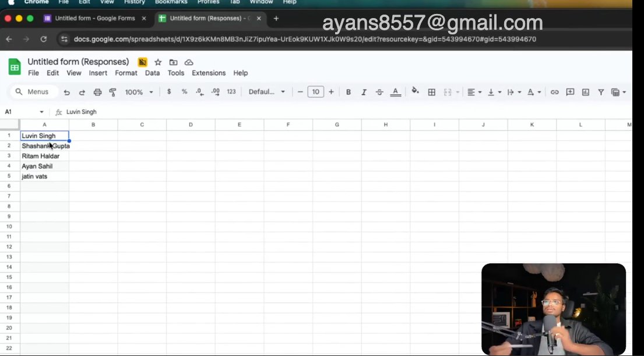Select the Paint format roller icon

112,93
